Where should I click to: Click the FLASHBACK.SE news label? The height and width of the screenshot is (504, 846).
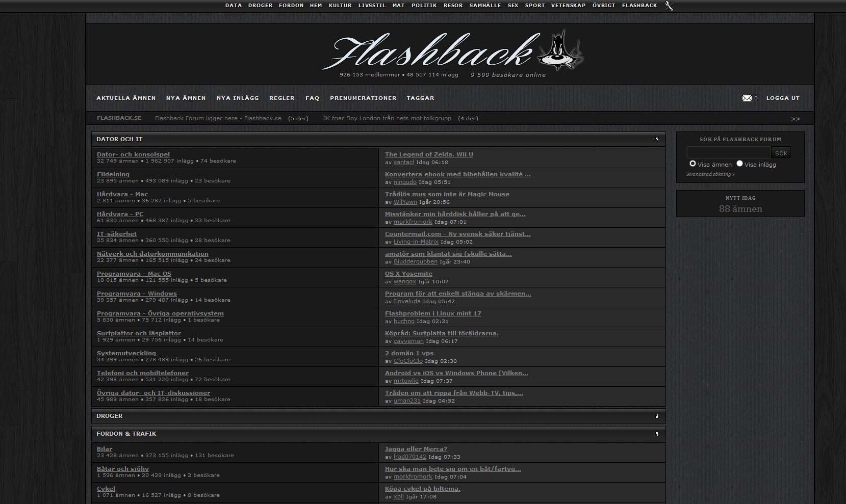click(x=119, y=118)
